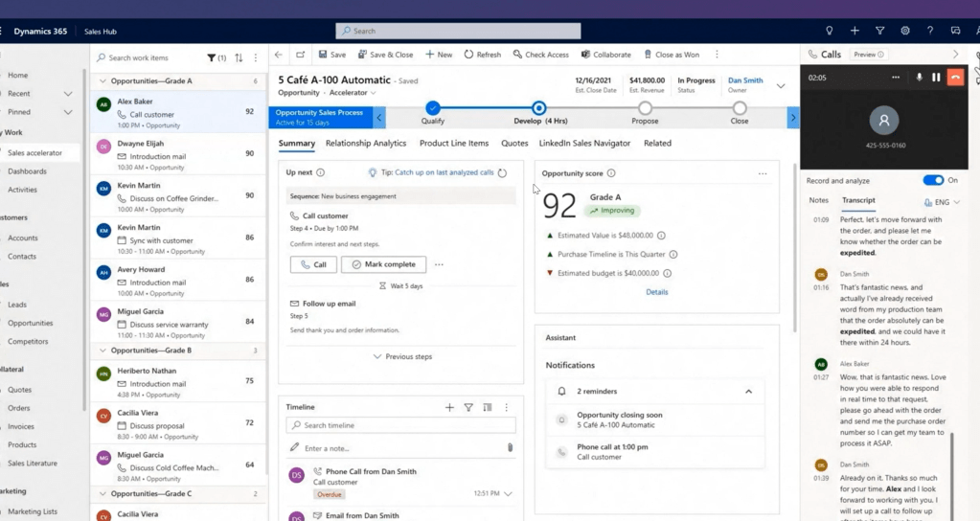The image size is (980, 521).
Task: Click the attachment paperclip in note field
Action: tap(510, 447)
